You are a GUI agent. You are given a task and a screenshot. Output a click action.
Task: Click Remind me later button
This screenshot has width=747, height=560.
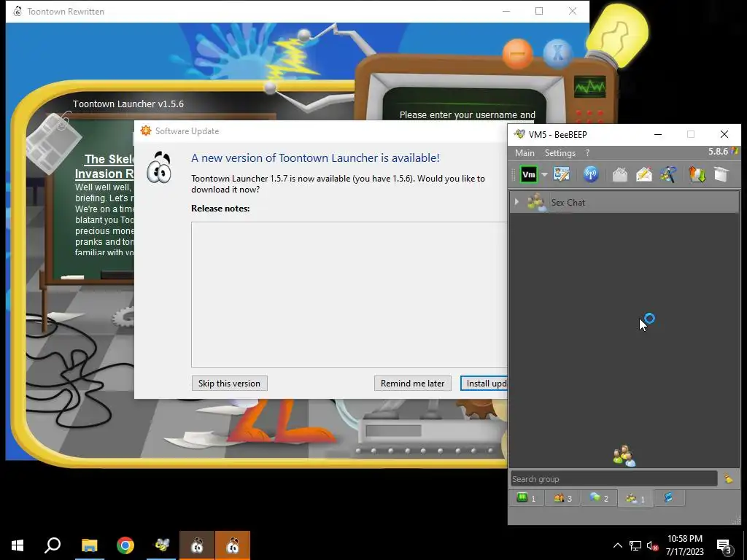pos(413,384)
